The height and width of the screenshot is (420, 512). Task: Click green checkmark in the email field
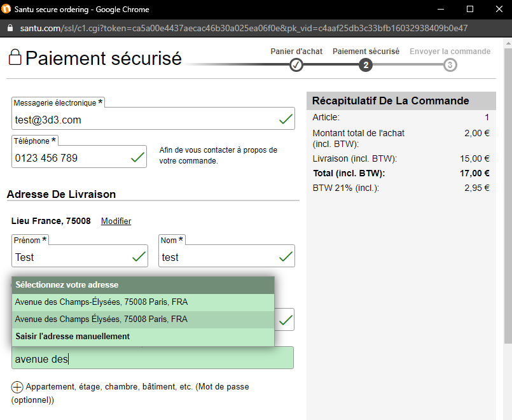point(286,119)
